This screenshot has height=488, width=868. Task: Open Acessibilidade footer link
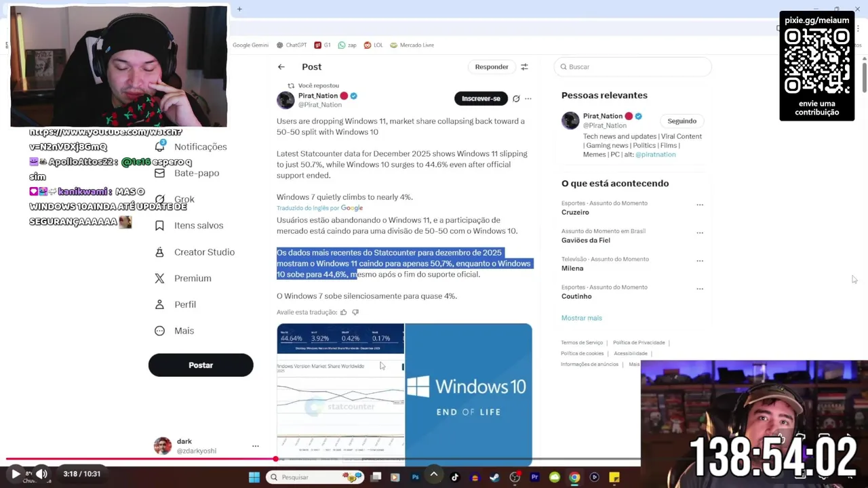631,354
